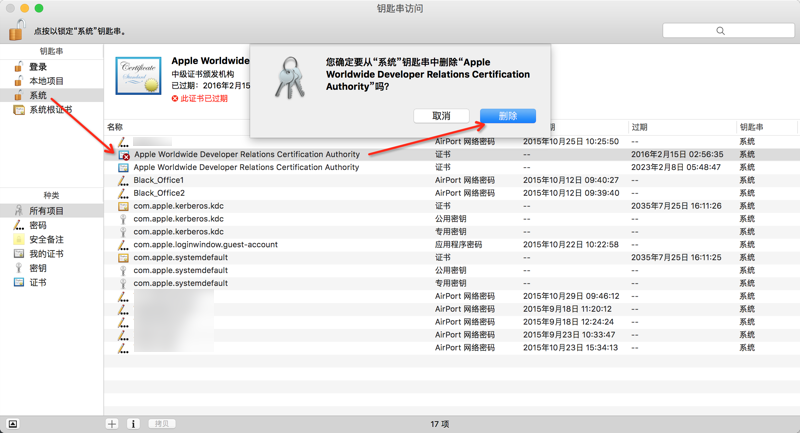Viewport: 800px width, 433px height.
Task: Select the 系统根证书 keychain in the sidebar
Action: (x=51, y=110)
